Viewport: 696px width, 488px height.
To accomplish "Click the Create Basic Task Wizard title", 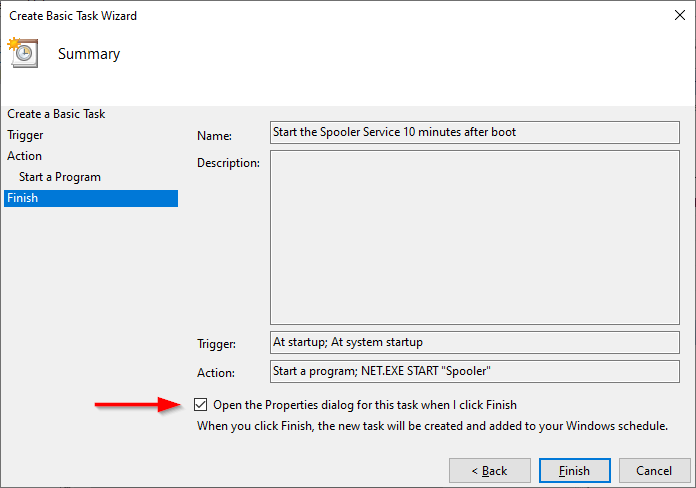I will (x=73, y=16).
